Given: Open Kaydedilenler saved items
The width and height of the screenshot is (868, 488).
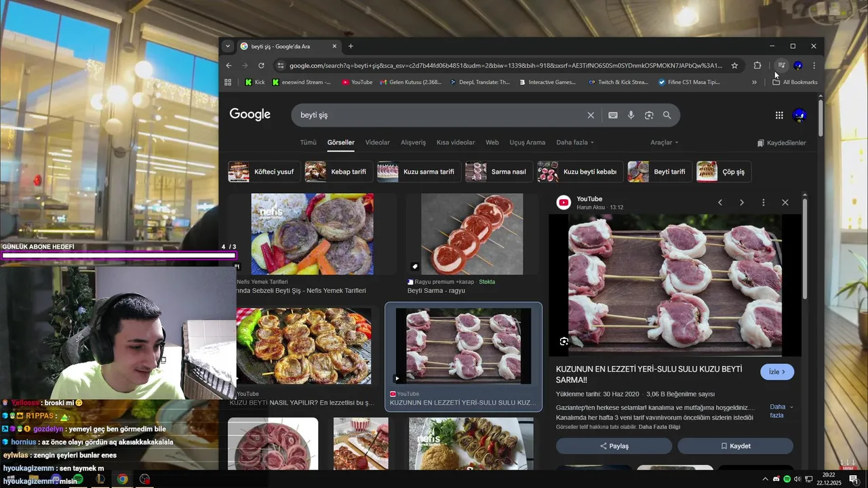Looking at the screenshot, I should pyautogui.click(x=782, y=143).
